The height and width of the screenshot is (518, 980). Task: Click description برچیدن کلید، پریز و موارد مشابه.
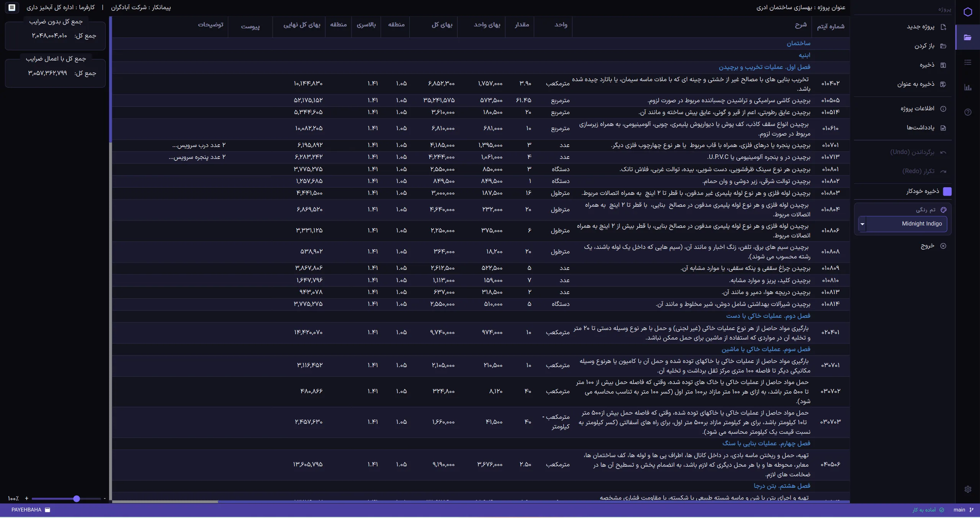tap(770, 281)
